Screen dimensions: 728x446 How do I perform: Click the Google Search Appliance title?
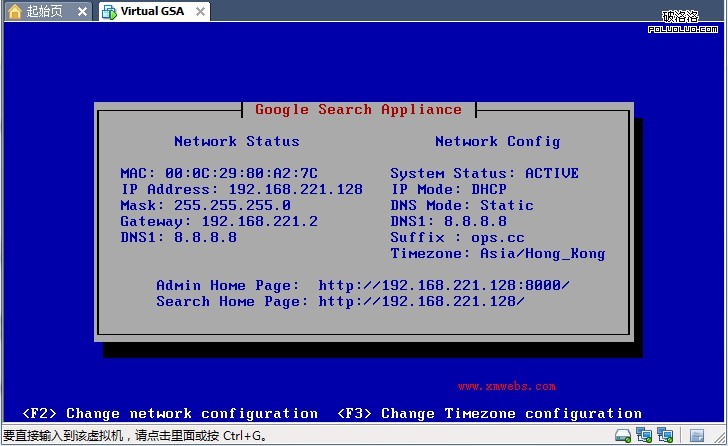pos(358,110)
